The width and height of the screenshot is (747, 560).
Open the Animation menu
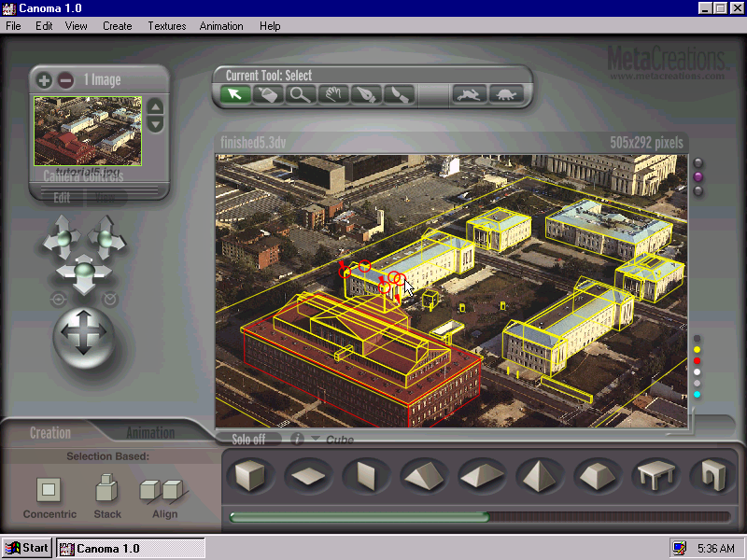click(221, 26)
